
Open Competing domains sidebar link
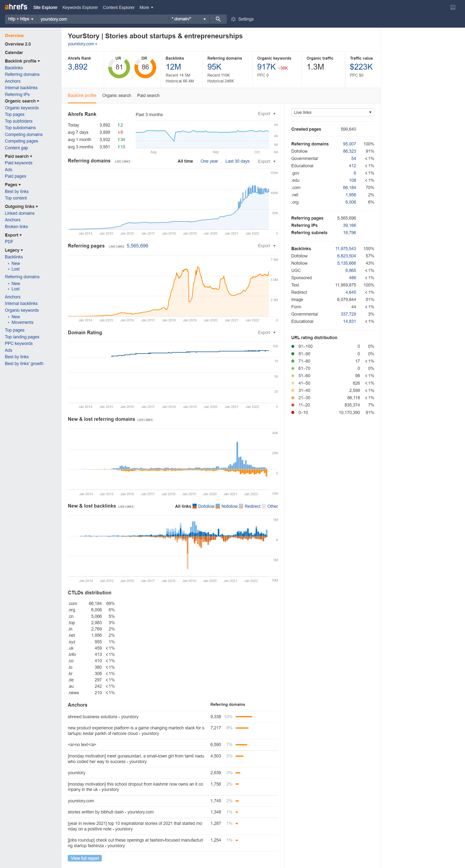(x=23, y=135)
